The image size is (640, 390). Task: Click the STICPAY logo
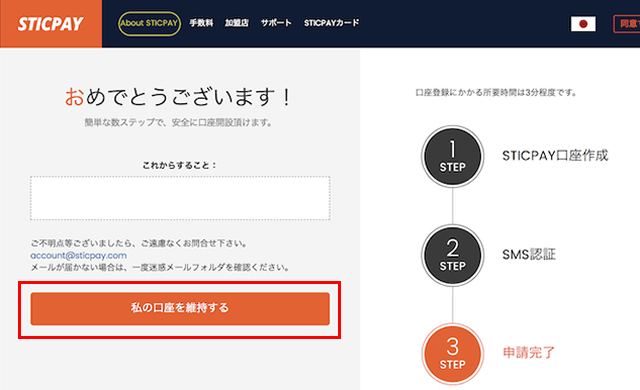tap(51, 24)
